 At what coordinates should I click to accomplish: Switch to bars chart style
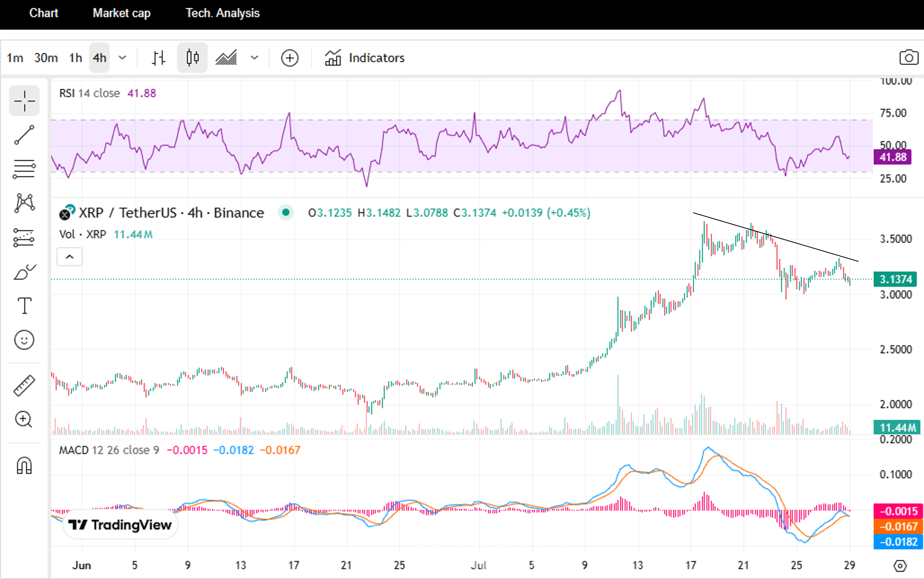coord(158,58)
